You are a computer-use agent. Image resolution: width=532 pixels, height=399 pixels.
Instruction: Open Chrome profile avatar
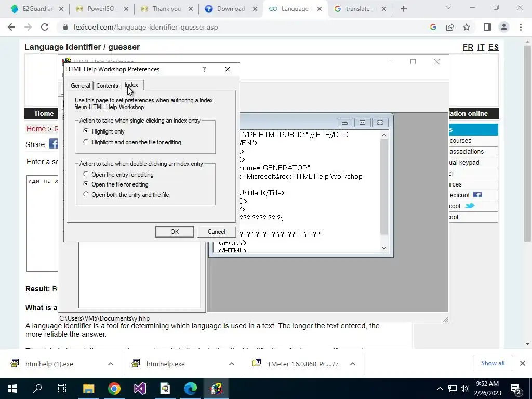click(504, 27)
